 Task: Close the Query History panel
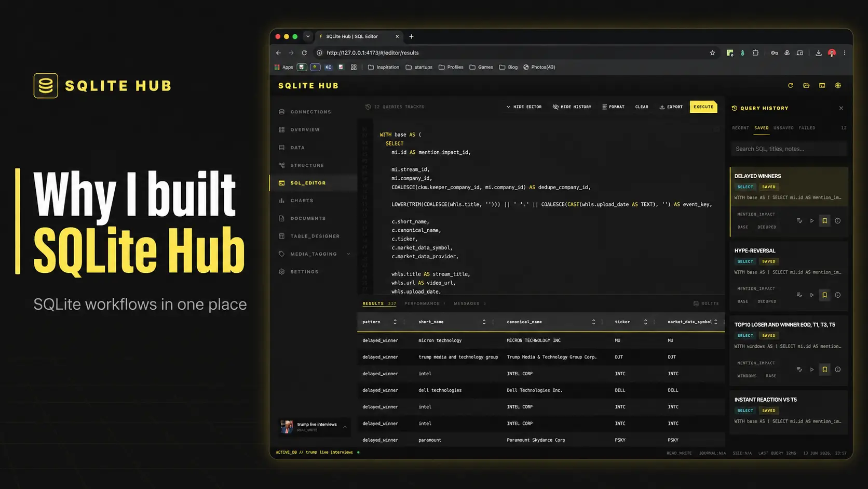841,108
